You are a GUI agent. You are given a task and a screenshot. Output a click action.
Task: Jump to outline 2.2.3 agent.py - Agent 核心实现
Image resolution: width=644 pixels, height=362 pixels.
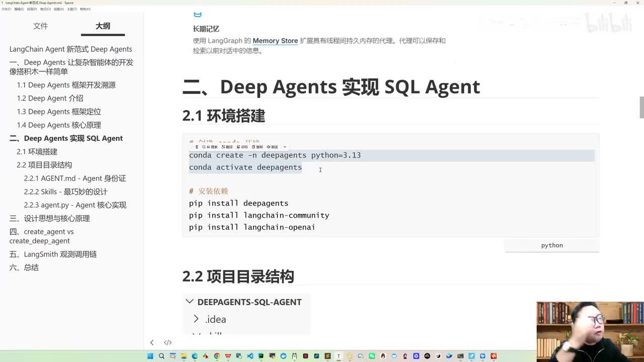(75, 205)
